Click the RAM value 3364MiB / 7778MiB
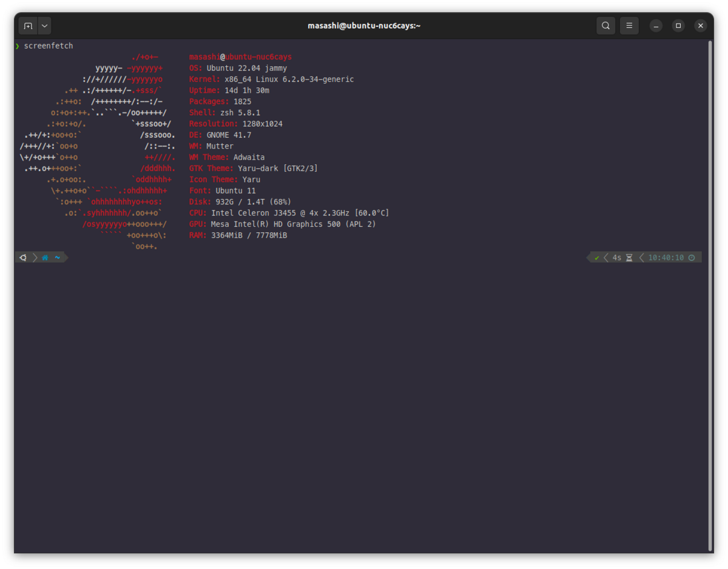The image size is (728, 569). click(x=249, y=235)
